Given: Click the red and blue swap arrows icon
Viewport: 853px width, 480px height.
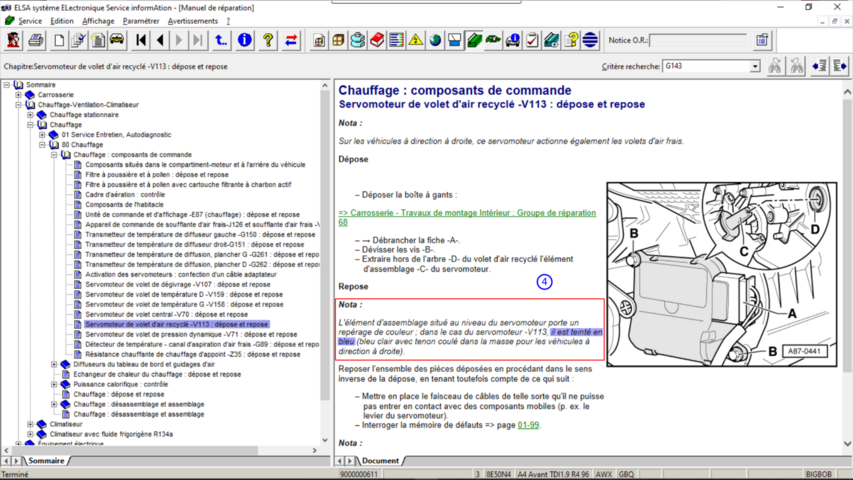Looking at the screenshot, I should (x=291, y=40).
